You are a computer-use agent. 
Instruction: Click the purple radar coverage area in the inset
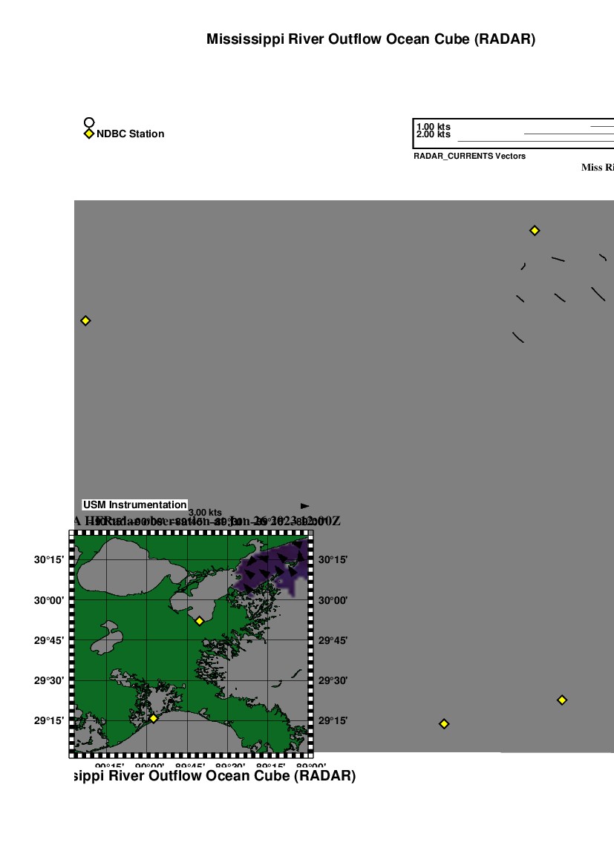[x=267, y=573]
